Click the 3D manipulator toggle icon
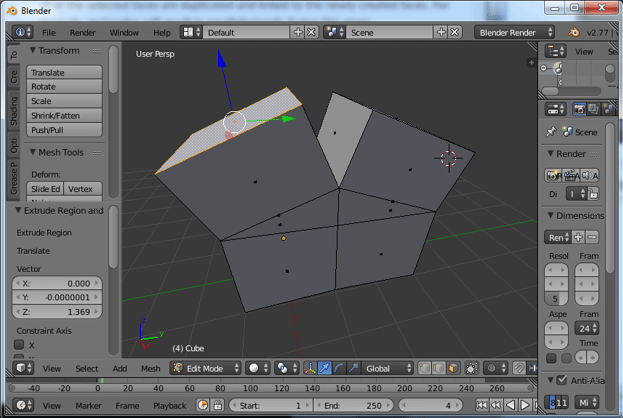 pos(311,368)
